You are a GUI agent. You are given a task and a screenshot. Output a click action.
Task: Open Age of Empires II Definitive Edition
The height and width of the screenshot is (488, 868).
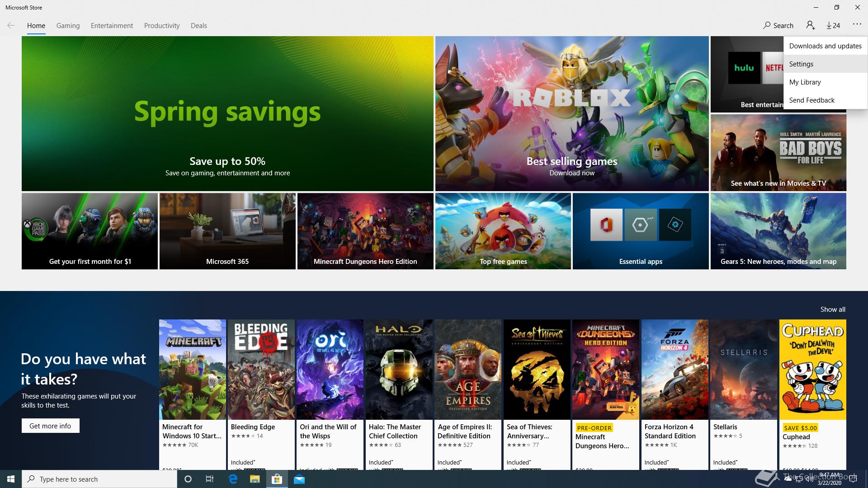coord(468,394)
